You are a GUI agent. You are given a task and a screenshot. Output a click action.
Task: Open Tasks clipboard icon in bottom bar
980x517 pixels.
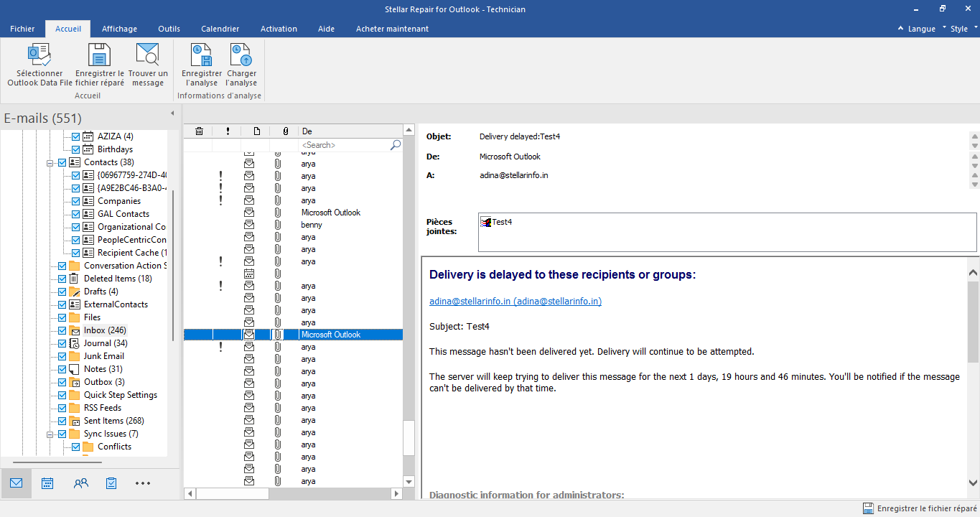click(111, 483)
